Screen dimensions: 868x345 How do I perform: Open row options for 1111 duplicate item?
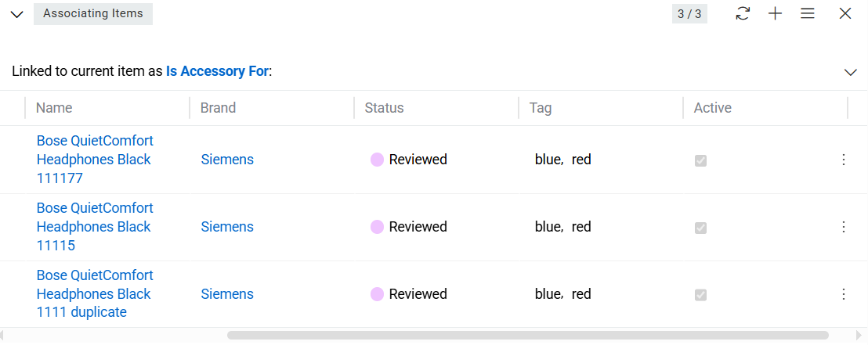pyautogui.click(x=844, y=294)
